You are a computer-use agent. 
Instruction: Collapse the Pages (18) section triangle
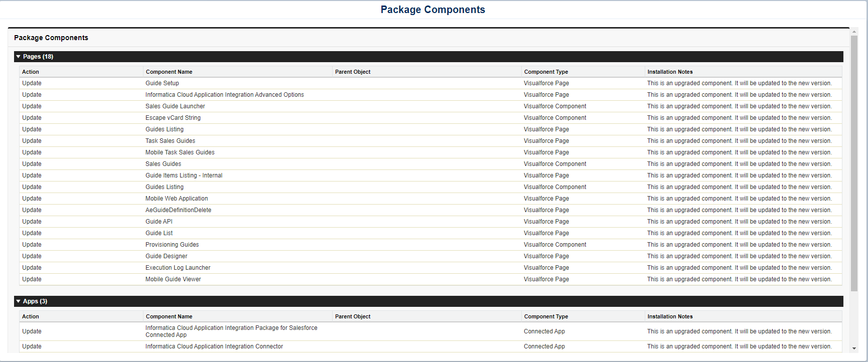pyautogui.click(x=18, y=57)
